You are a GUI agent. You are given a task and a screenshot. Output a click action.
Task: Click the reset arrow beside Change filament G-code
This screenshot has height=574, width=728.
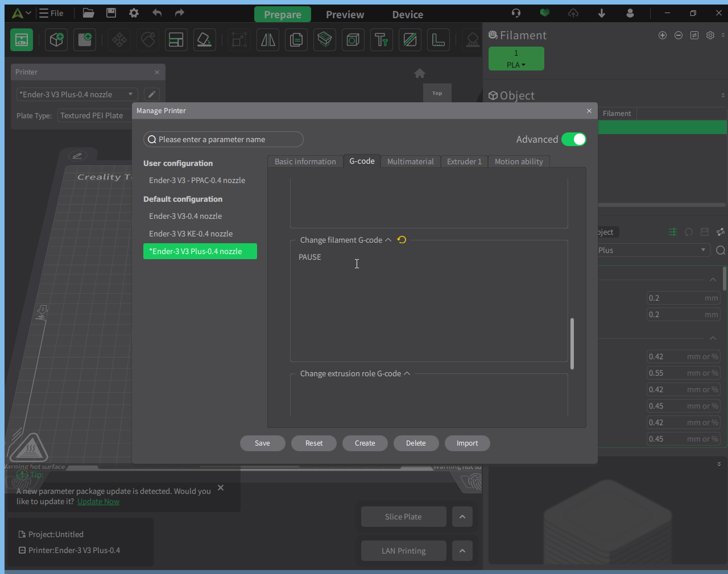402,240
